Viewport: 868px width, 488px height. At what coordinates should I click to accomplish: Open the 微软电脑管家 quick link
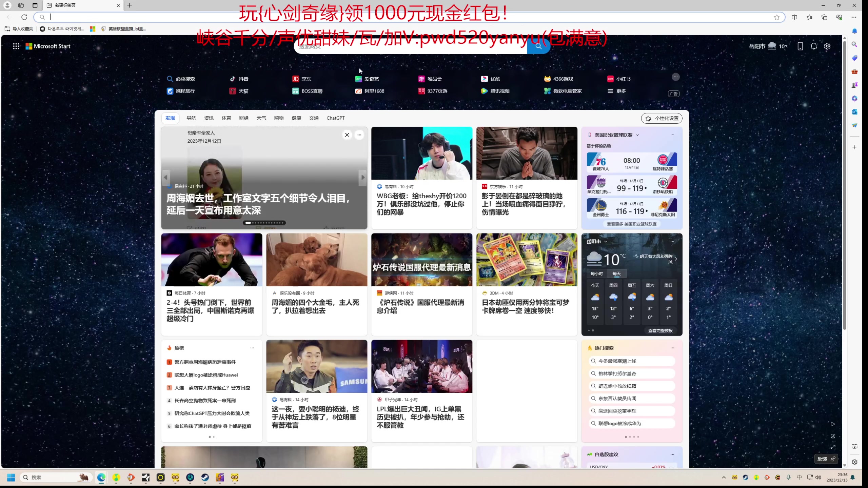tap(563, 91)
